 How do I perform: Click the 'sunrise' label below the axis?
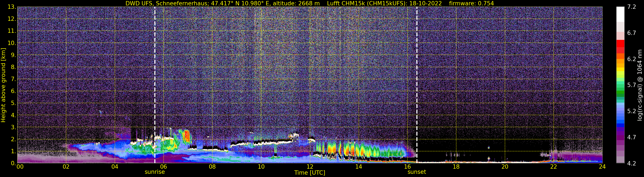[x=155, y=172]
